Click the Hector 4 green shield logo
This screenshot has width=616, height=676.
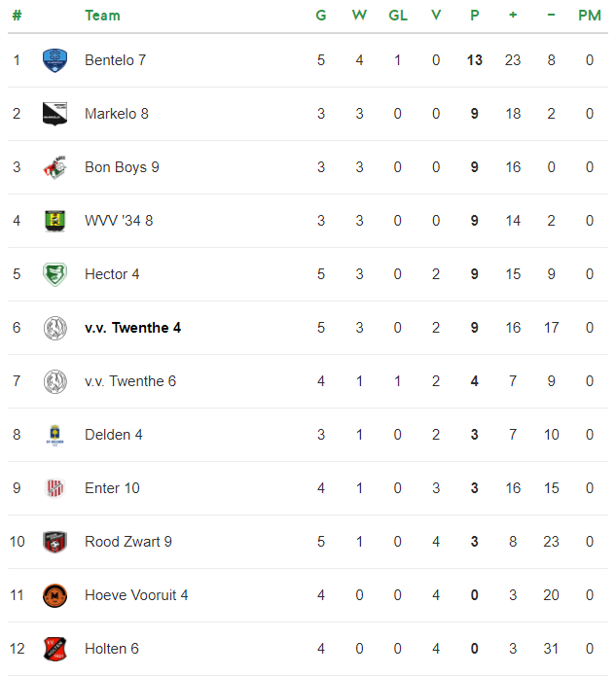54,274
